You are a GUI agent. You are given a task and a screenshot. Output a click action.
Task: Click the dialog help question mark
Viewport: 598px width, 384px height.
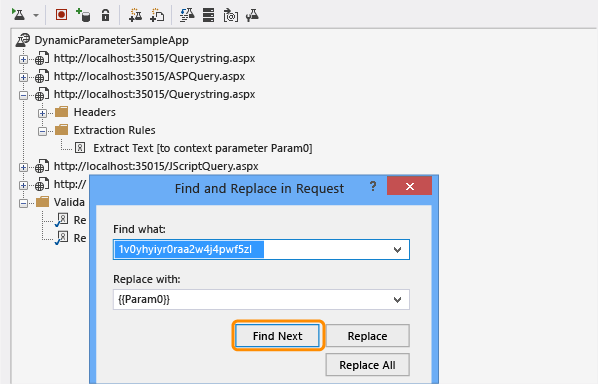[x=373, y=186]
